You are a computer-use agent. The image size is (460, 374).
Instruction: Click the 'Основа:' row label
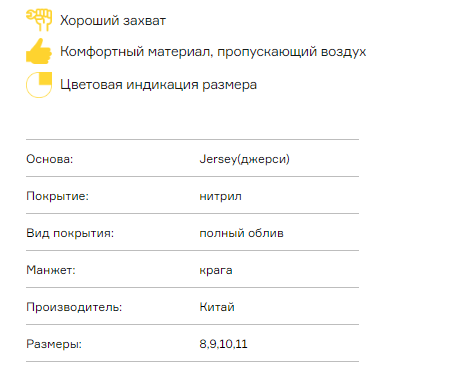(50, 159)
